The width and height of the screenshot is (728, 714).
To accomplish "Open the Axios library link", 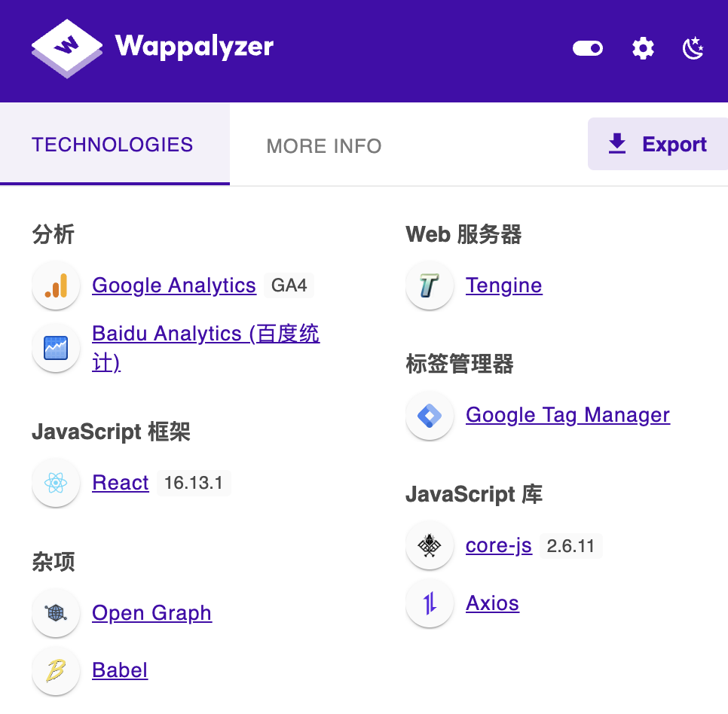I will 492,603.
